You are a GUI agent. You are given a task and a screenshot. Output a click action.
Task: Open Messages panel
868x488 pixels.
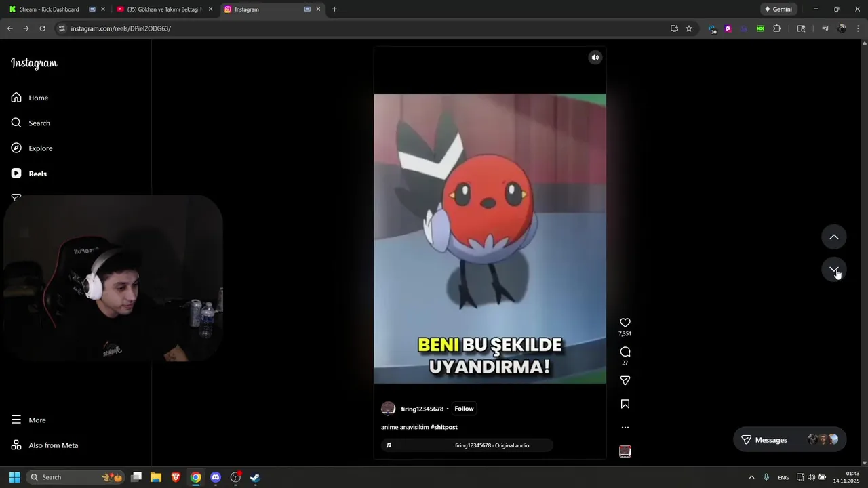(x=790, y=440)
